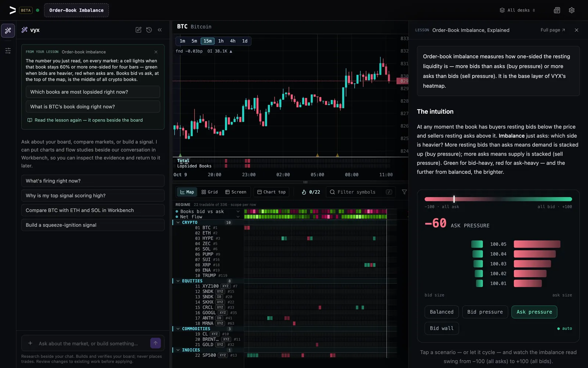Ask 'Which books are most lopsided right now?'

point(93,92)
